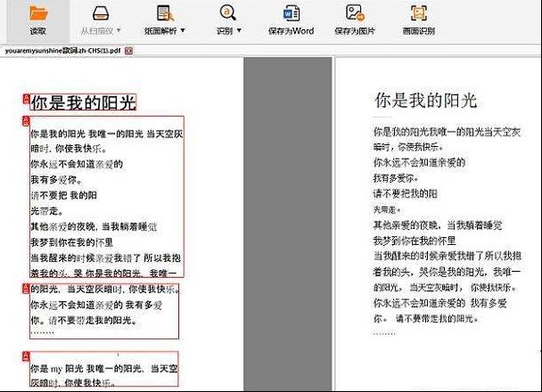
Task: Click the line 我有多爱你。 in source page
Action: pyautogui.click(x=57, y=180)
